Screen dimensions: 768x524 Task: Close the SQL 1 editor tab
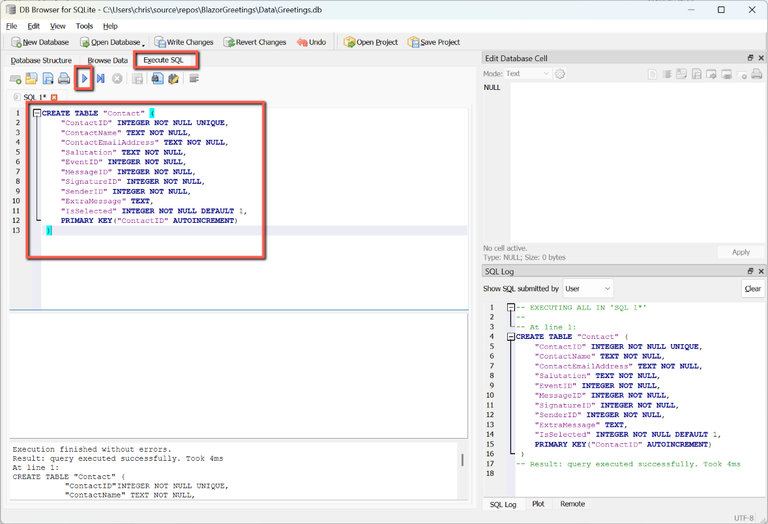(x=54, y=97)
